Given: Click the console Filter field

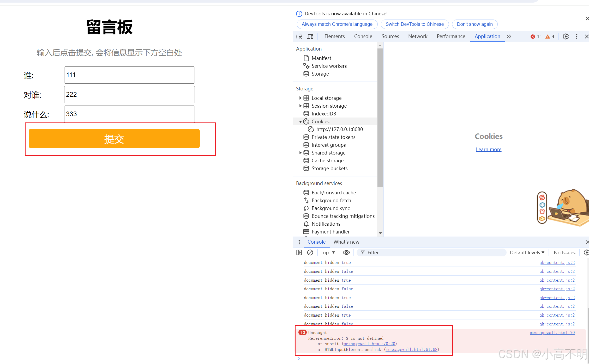Looking at the screenshot, I should 431,252.
